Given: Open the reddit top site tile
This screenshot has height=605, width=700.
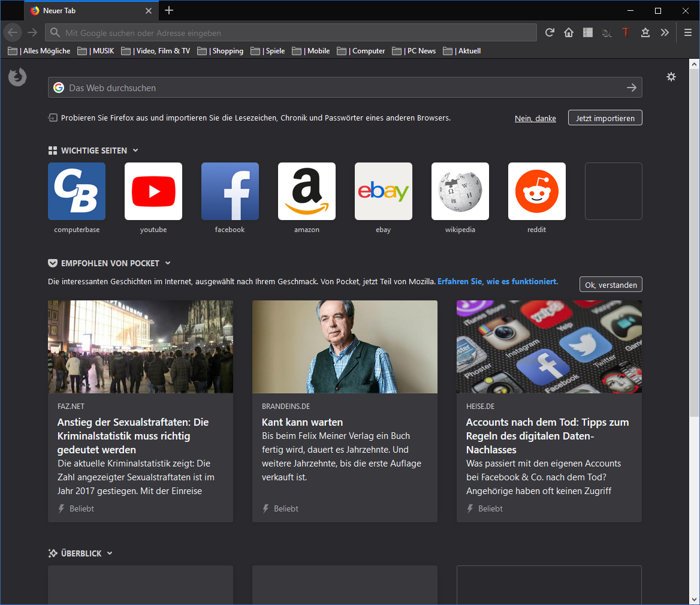Looking at the screenshot, I should 537,191.
